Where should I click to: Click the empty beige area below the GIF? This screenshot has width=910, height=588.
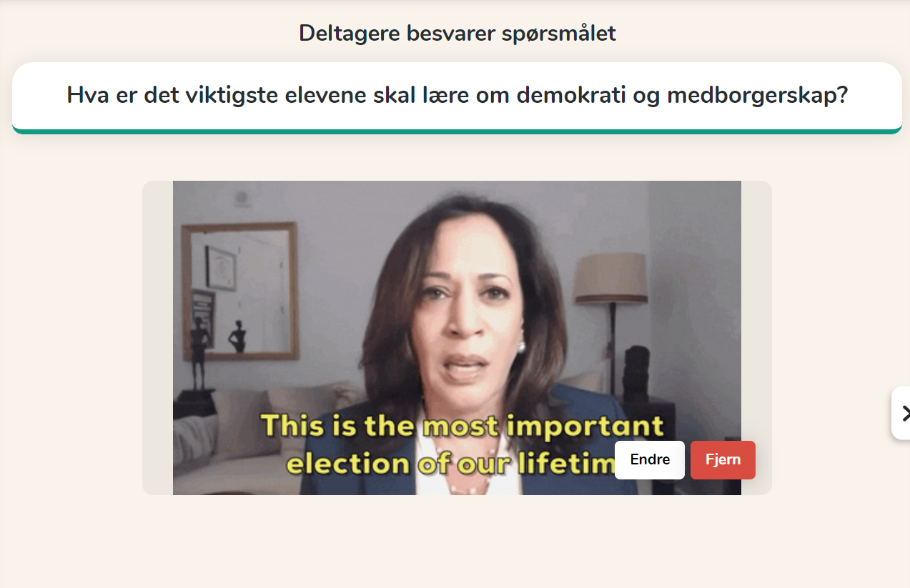[x=457, y=542]
